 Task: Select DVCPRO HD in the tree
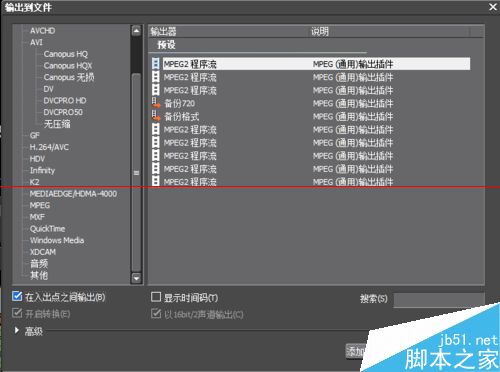[x=65, y=101]
